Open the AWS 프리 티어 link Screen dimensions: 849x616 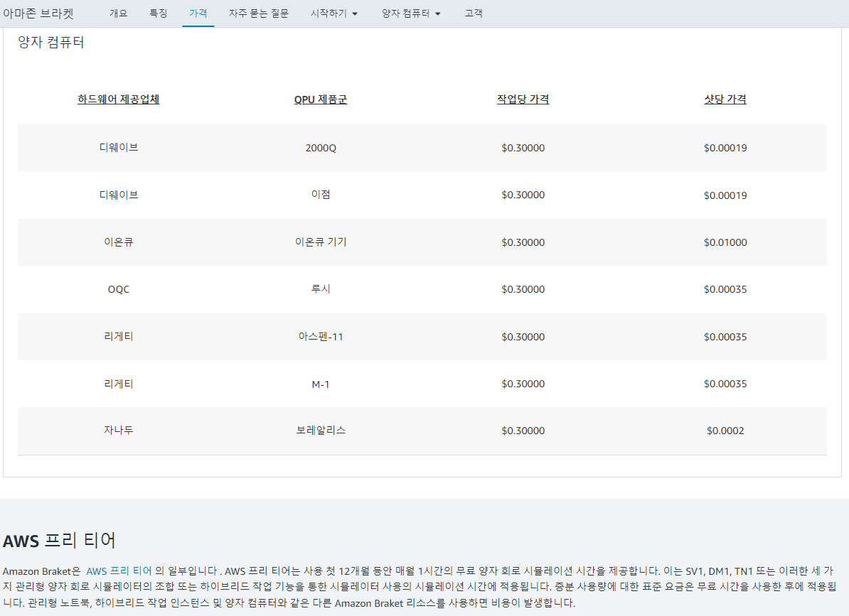[119, 571]
